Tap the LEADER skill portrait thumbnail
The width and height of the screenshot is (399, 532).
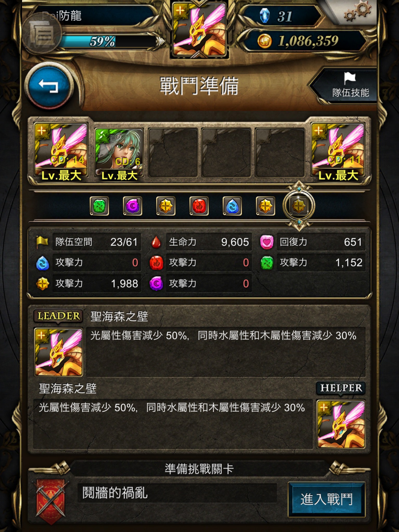pyautogui.click(x=58, y=352)
